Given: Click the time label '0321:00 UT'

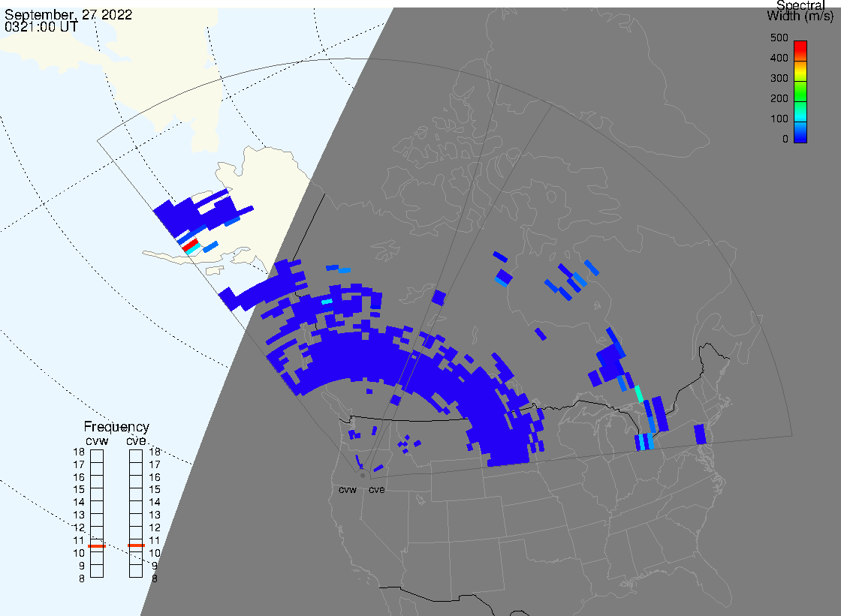Looking at the screenshot, I should coord(41,27).
